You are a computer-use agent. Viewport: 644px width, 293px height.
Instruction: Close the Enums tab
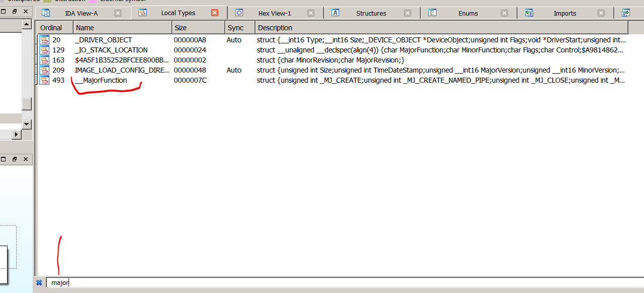504,13
